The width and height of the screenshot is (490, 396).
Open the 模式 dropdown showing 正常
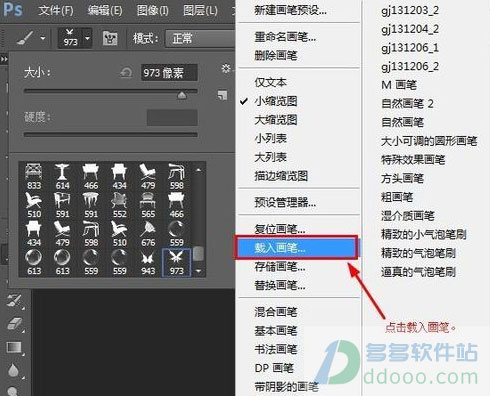point(200,38)
